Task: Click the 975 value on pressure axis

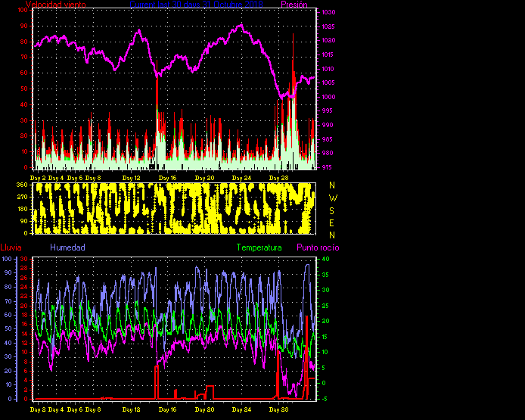Action: 327,167
